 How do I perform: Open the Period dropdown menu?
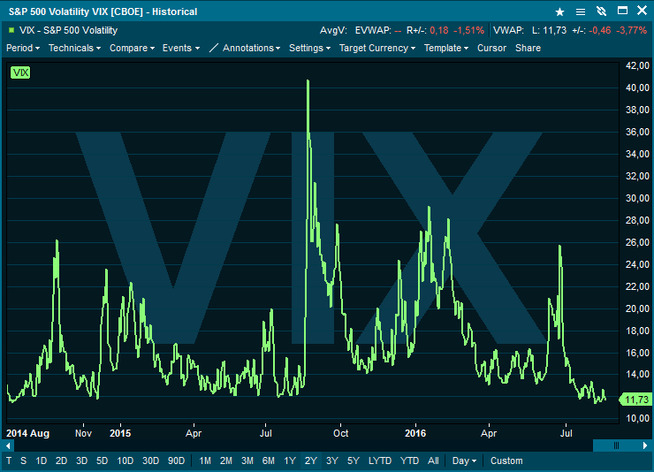pyautogui.click(x=23, y=48)
